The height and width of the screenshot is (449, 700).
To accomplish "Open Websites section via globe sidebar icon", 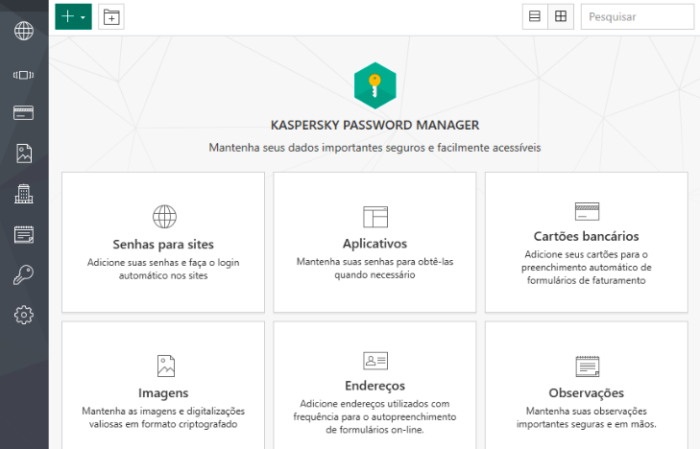I will tap(24, 31).
